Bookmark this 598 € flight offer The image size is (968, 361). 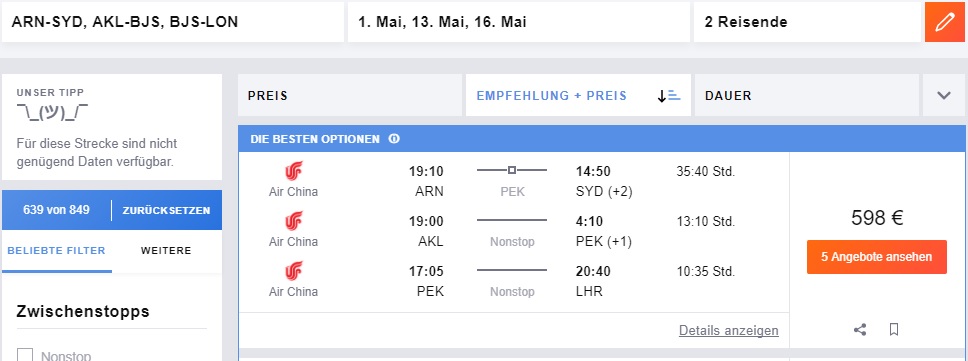pos(894,330)
